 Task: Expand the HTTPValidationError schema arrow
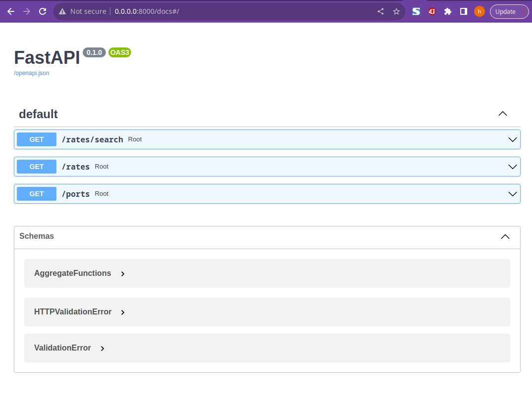(123, 312)
